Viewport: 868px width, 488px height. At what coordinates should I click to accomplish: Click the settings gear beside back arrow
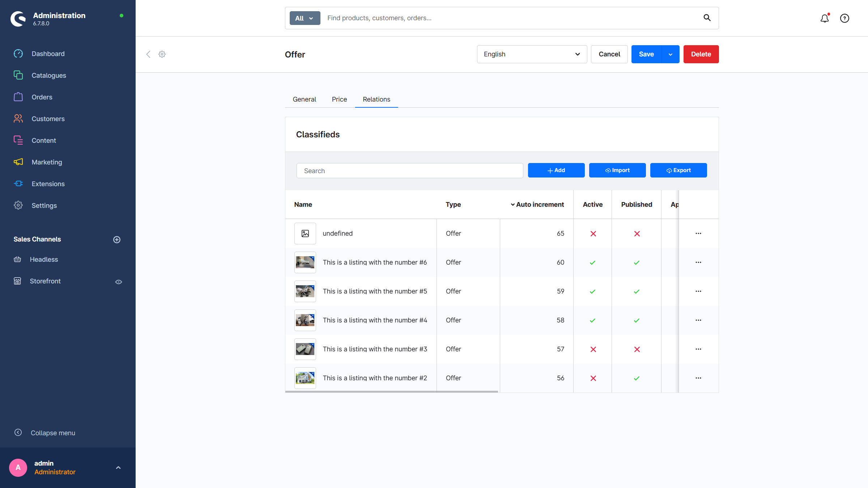[162, 54]
